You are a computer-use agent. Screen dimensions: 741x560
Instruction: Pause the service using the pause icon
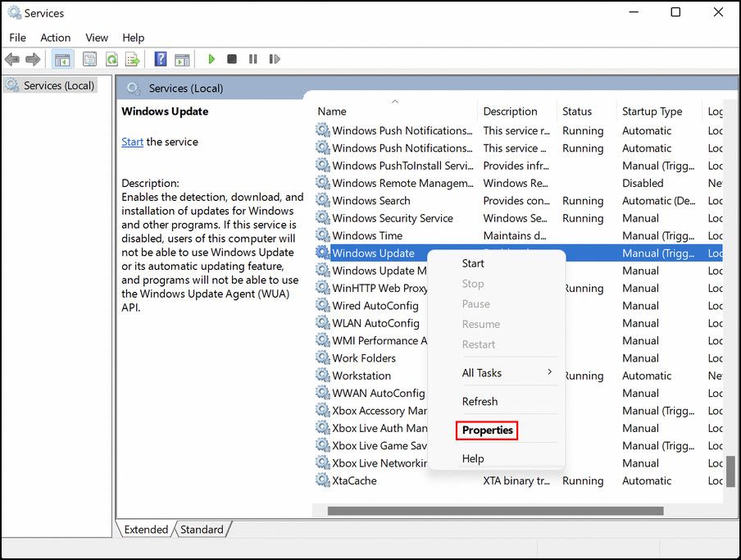252,58
